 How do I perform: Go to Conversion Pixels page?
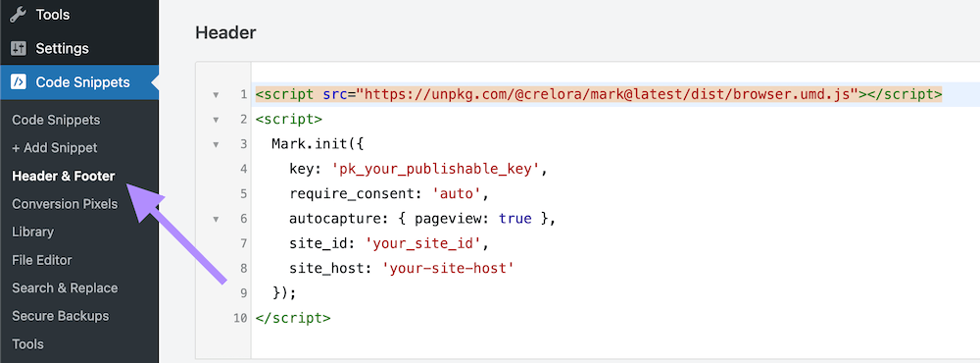tap(65, 203)
